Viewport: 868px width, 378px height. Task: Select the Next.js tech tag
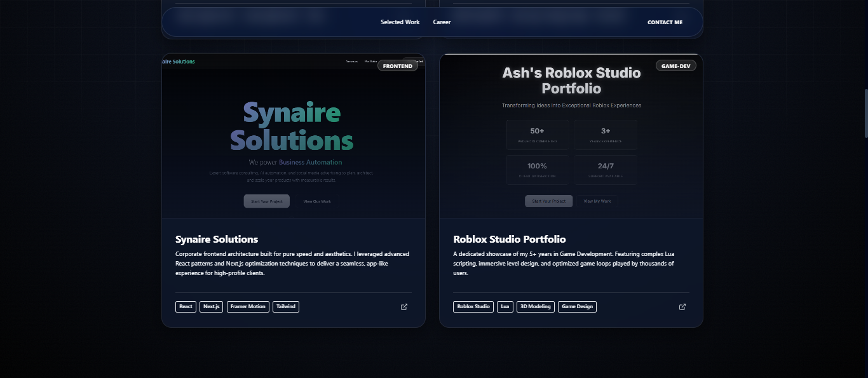(211, 307)
